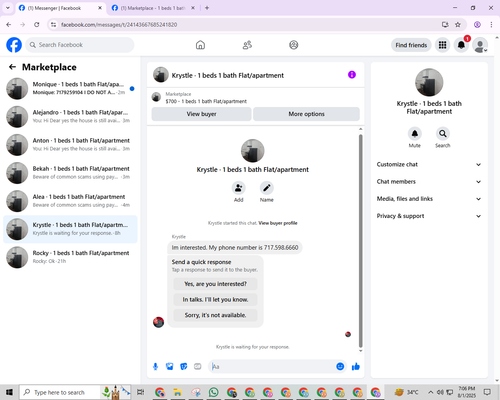Viewport: 500px width, 400px height.
Task: Open the notifications bell
Action: [x=461, y=45]
